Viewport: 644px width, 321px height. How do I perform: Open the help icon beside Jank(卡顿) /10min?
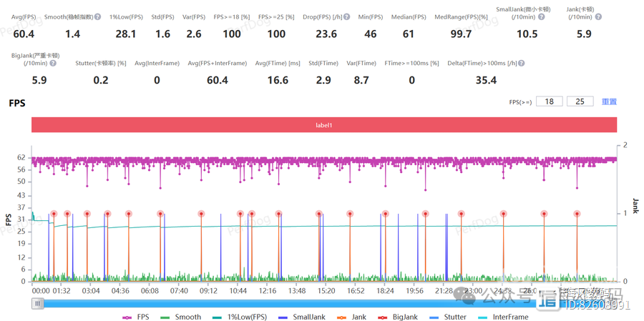coord(598,17)
